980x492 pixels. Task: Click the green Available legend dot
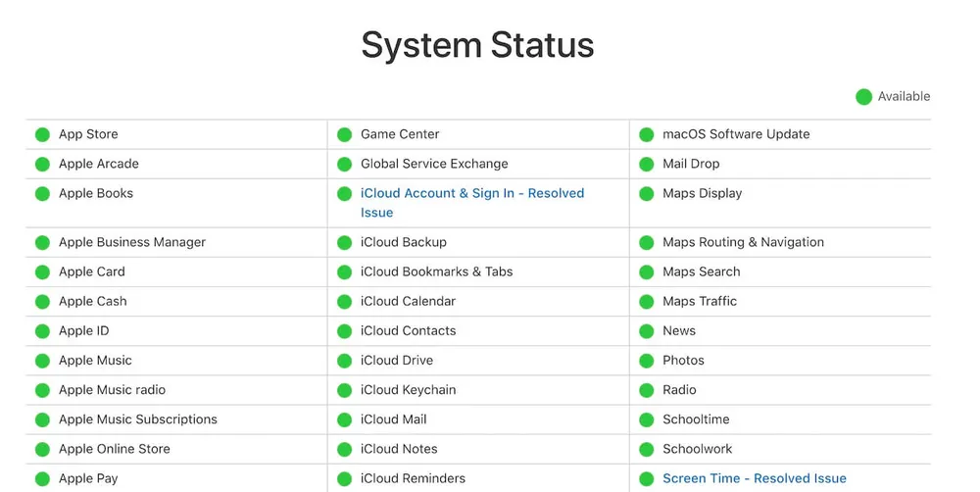(x=863, y=96)
